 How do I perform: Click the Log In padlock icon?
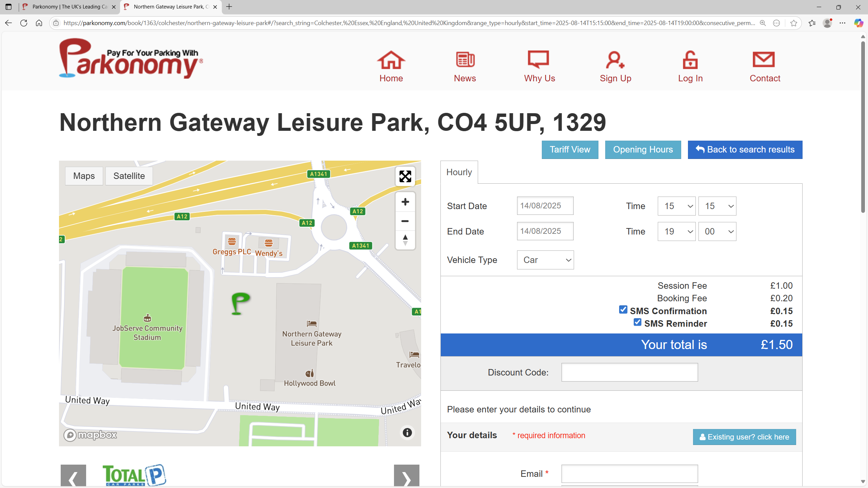(690, 60)
